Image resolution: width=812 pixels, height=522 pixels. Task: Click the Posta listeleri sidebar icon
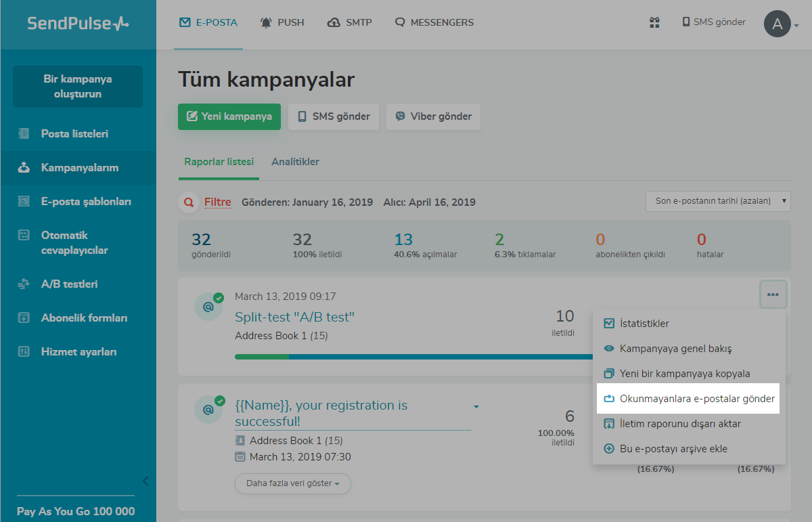pyautogui.click(x=24, y=134)
